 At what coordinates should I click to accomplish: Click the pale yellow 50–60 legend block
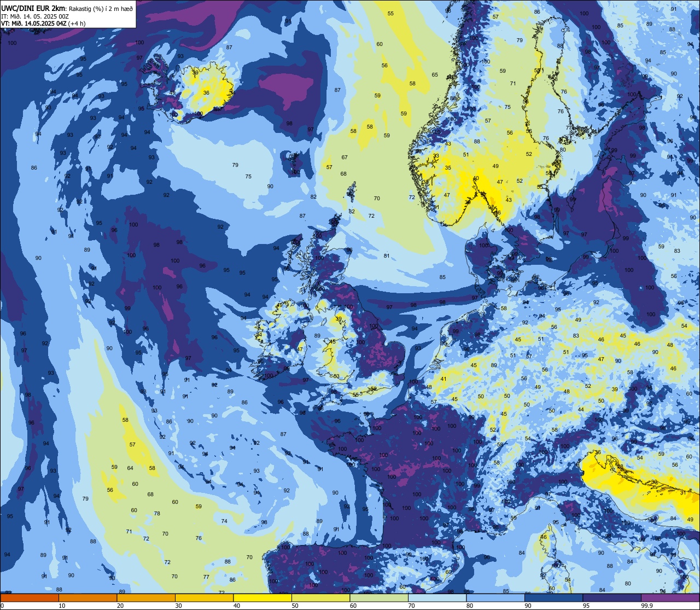tap(321, 597)
